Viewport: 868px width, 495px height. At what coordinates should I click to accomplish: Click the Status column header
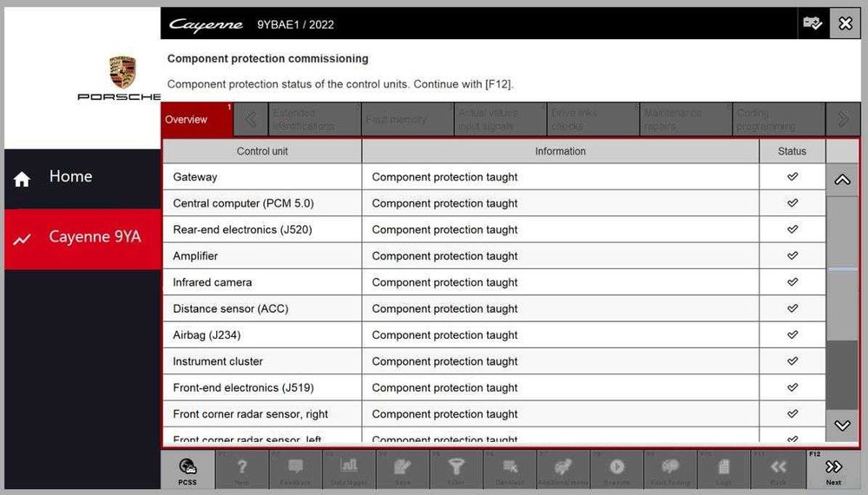(792, 151)
